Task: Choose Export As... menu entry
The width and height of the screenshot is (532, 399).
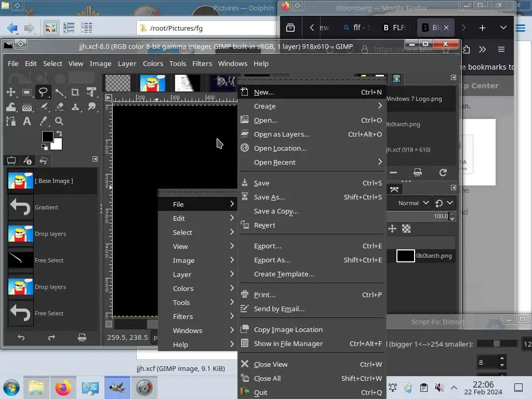Action: pos(312,260)
